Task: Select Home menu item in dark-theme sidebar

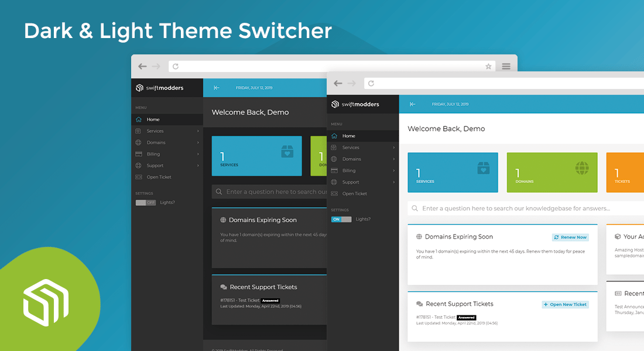Action: pos(167,119)
